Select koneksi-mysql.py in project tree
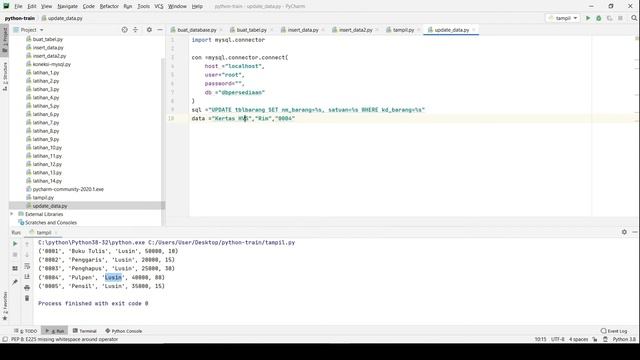The height and width of the screenshot is (360, 640). coord(51,64)
